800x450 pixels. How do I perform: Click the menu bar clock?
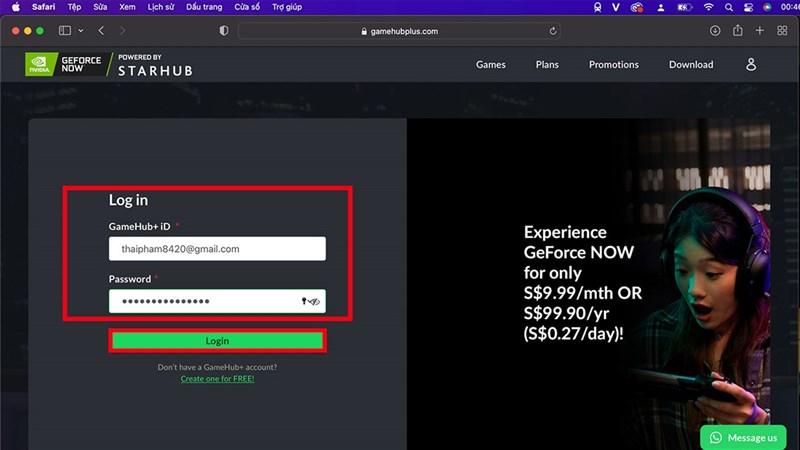coord(790,7)
